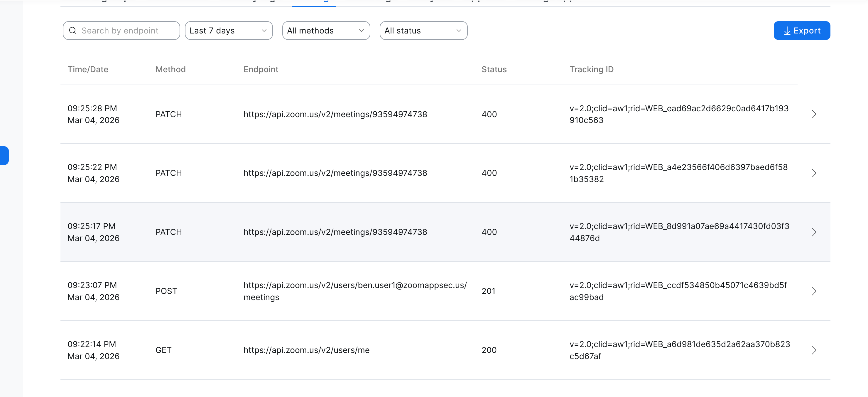Expand the All status filter
Screen dimensions: 868x397
(x=423, y=31)
